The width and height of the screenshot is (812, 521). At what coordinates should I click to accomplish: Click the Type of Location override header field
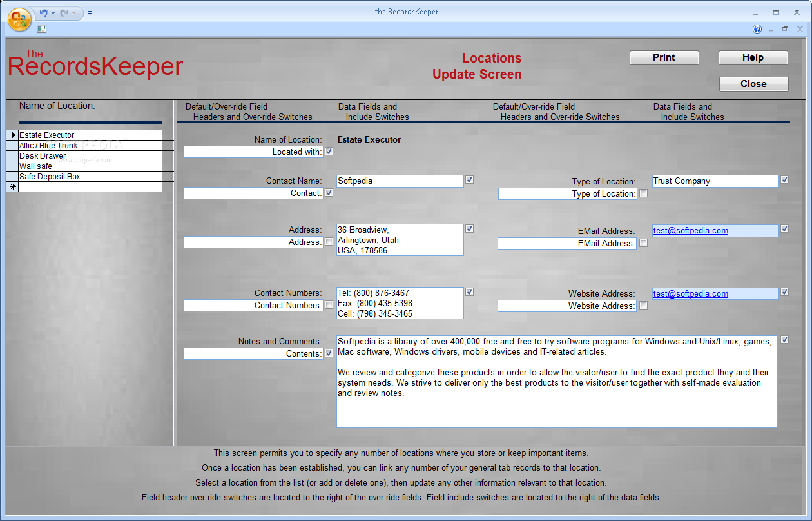(x=567, y=194)
